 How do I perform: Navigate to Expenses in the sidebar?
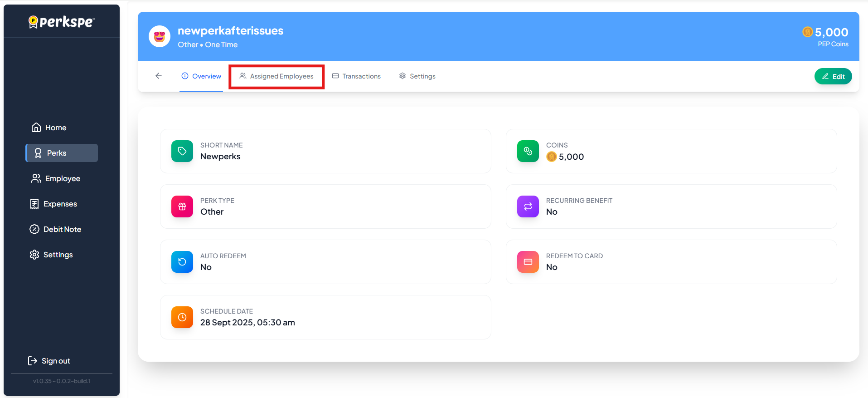[x=53, y=204]
